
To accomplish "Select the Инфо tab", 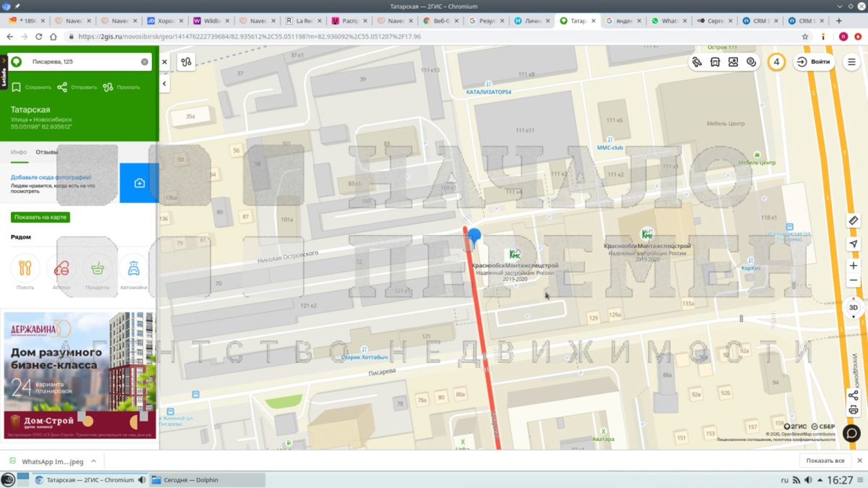I will (19, 152).
